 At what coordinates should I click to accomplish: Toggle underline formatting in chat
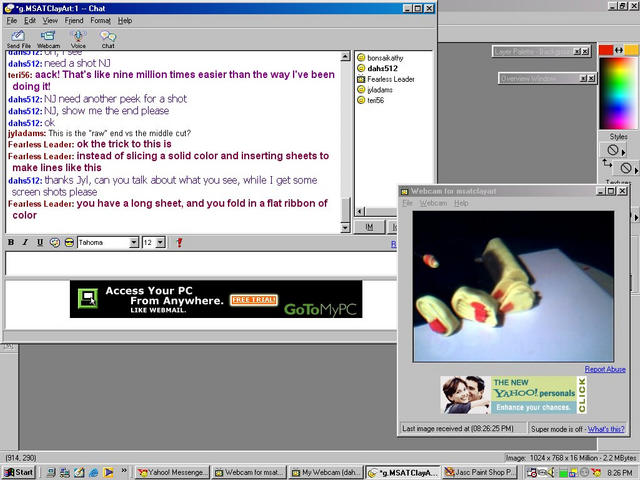pos(40,242)
